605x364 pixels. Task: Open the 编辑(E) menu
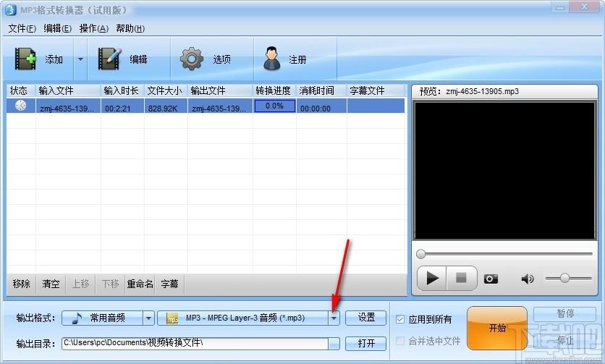click(x=57, y=28)
